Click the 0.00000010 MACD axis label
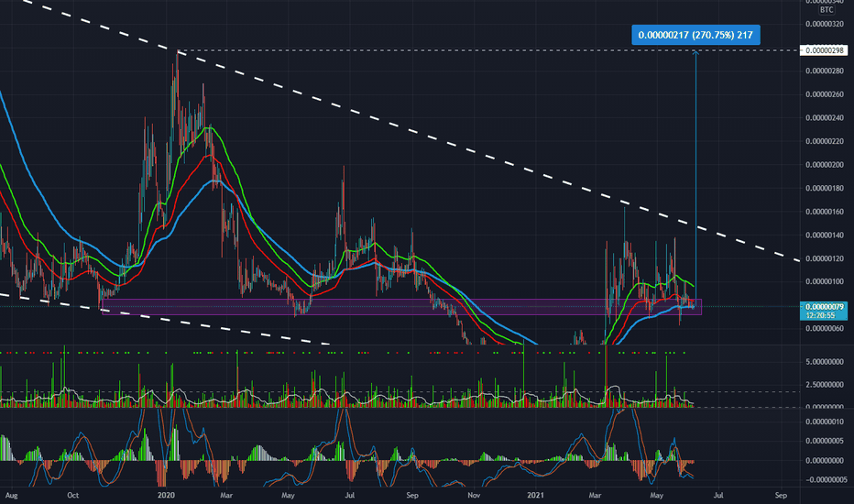 tap(824, 422)
